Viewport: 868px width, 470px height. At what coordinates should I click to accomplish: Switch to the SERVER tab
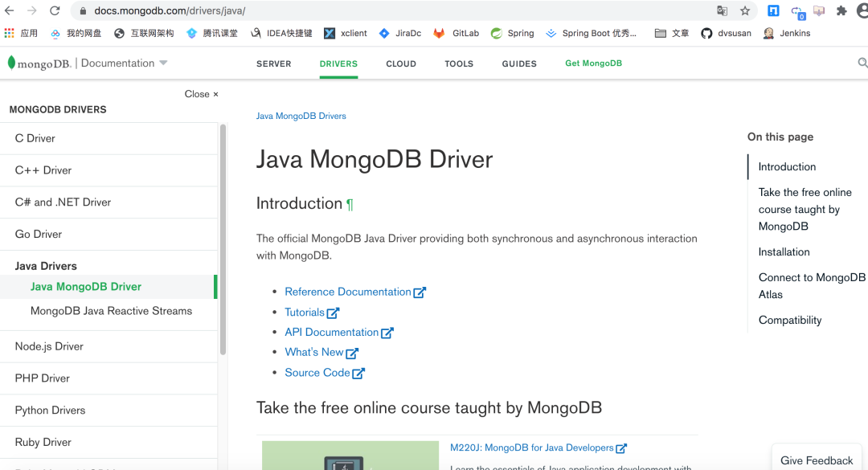click(273, 63)
